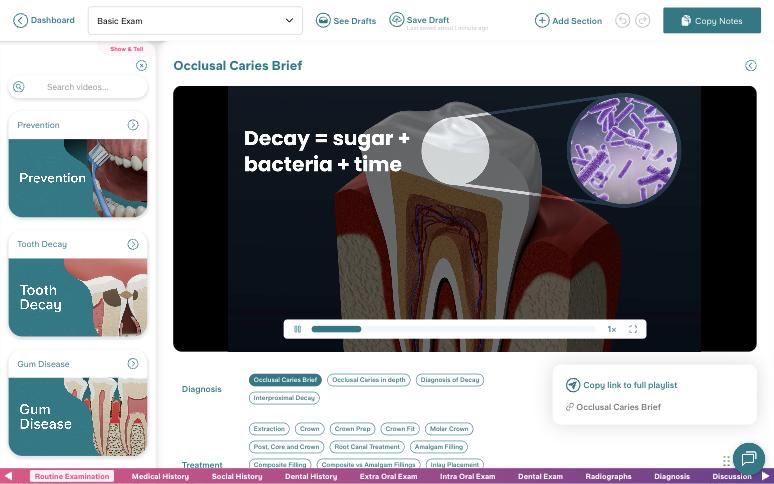Redo the last change
This screenshot has width=774, height=484.
[642, 21]
